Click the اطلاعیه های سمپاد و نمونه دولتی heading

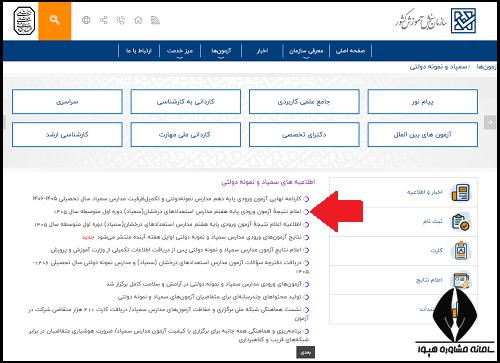[x=268, y=182]
